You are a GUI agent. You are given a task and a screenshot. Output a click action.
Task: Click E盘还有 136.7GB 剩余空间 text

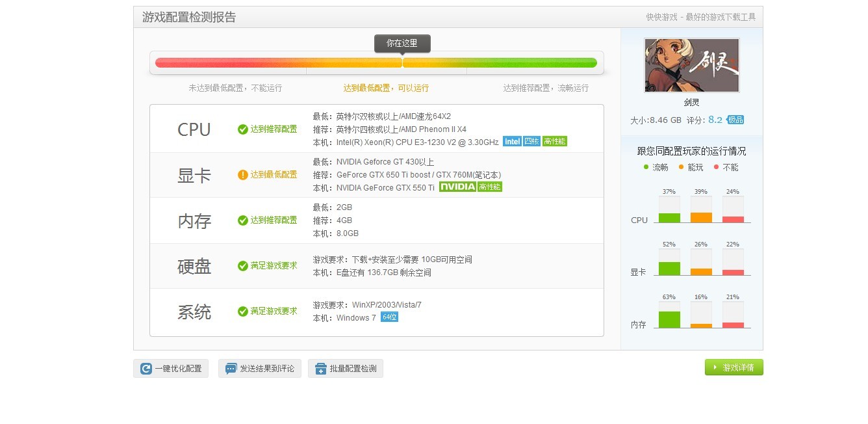pyautogui.click(x=383, y=272)
